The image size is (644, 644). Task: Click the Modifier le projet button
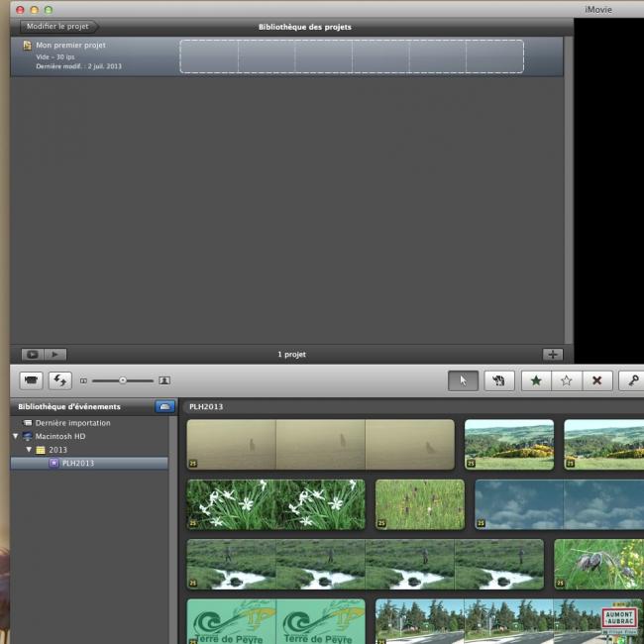pyautogui.click(x=58, y=27)
